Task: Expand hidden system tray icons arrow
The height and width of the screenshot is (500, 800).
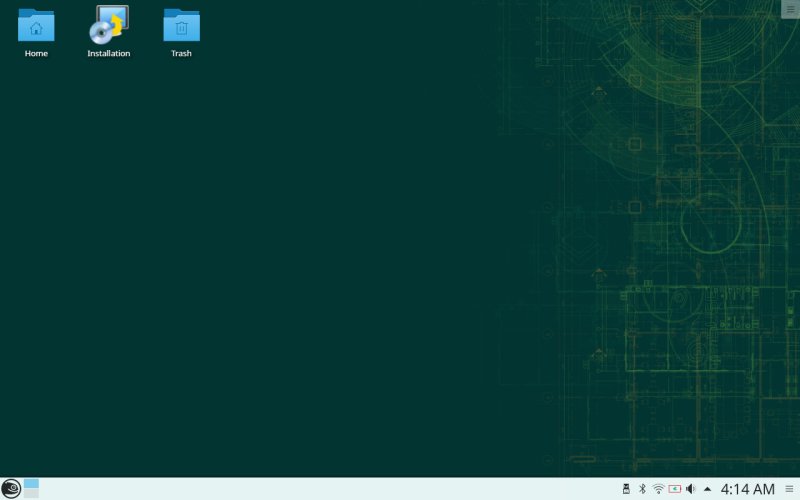Action: [x=707, y=489]
